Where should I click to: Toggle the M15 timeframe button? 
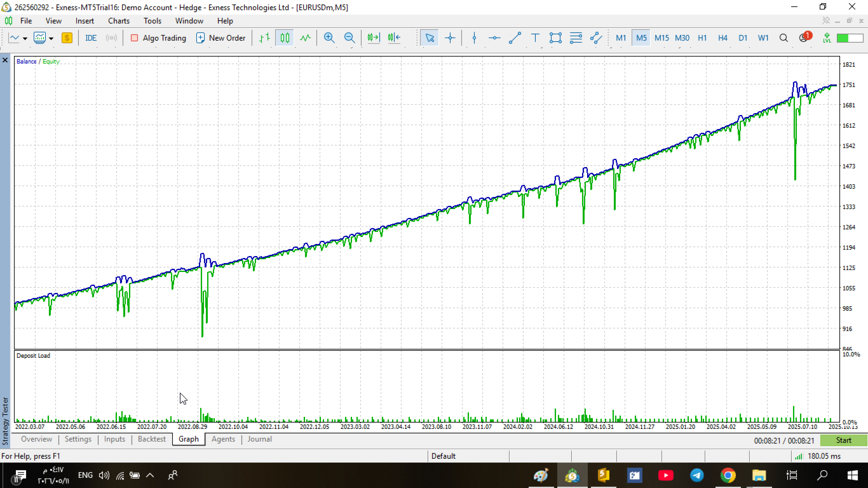tap(661, 37)
